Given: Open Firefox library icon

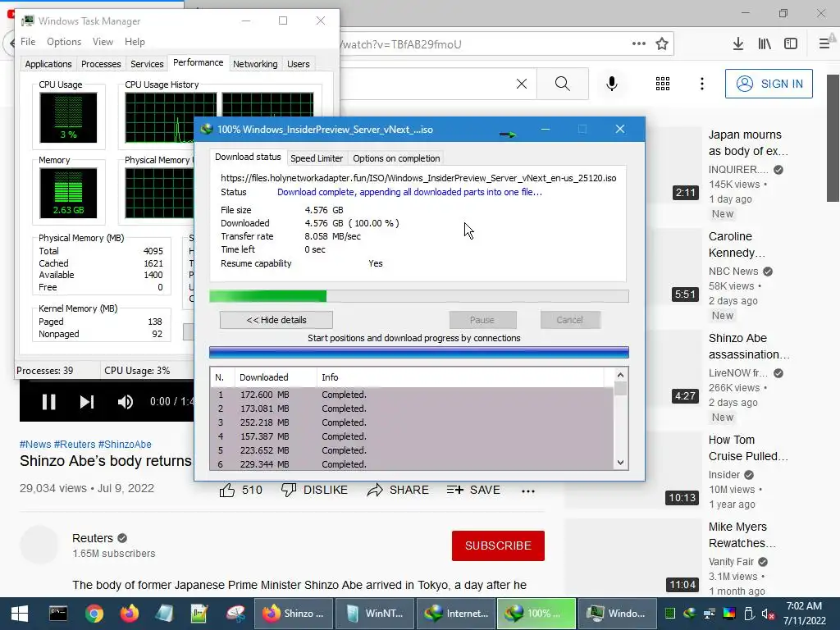Looking at the screenshot, I should [765, 44].
